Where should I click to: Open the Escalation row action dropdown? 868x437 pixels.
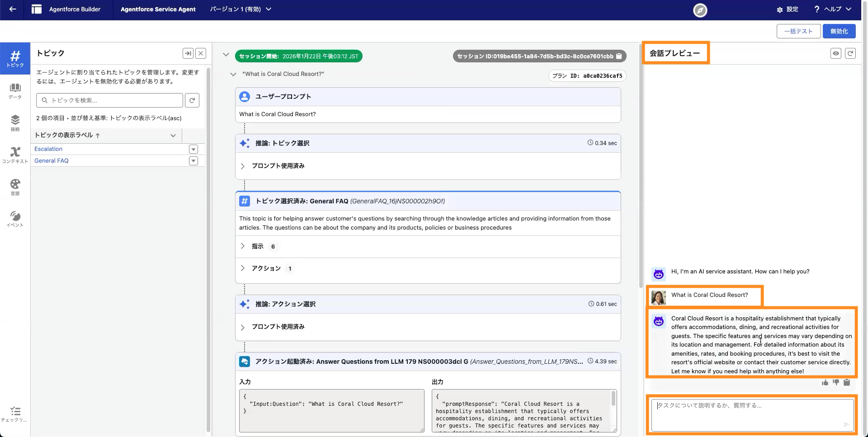193,149
